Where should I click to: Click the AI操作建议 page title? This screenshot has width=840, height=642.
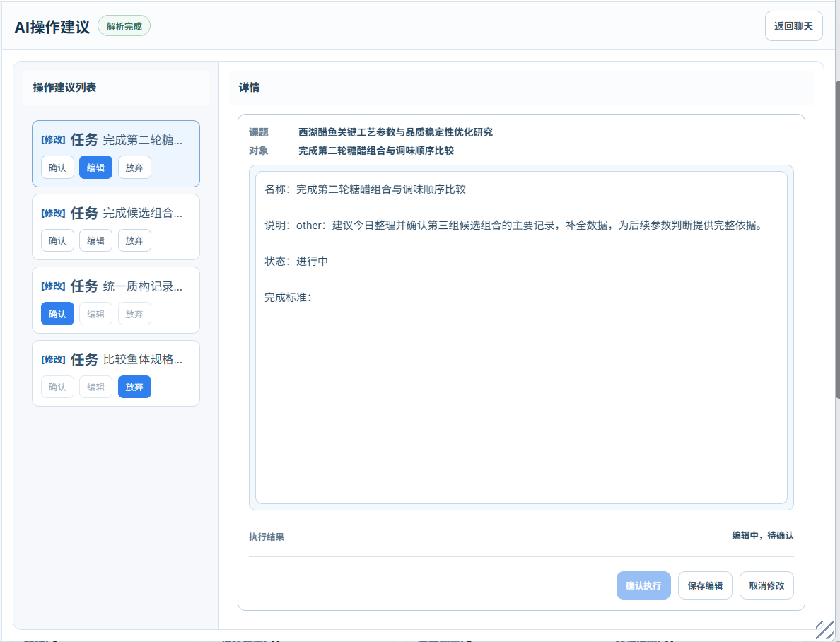[52, 27]
